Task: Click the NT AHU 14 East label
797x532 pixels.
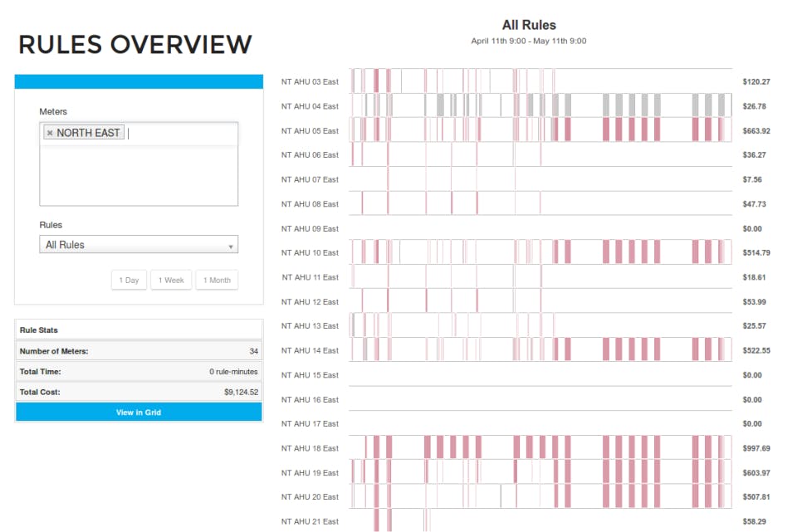Action: [310, 350]
